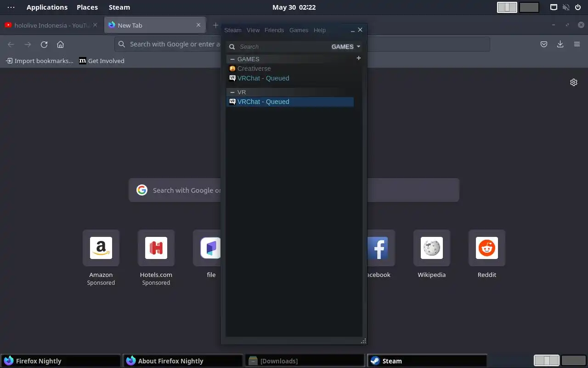Open the clock May 30 02:22
The height and width of the screenshot is (368, 588).
pyautogui.click(x=294, y=7)
